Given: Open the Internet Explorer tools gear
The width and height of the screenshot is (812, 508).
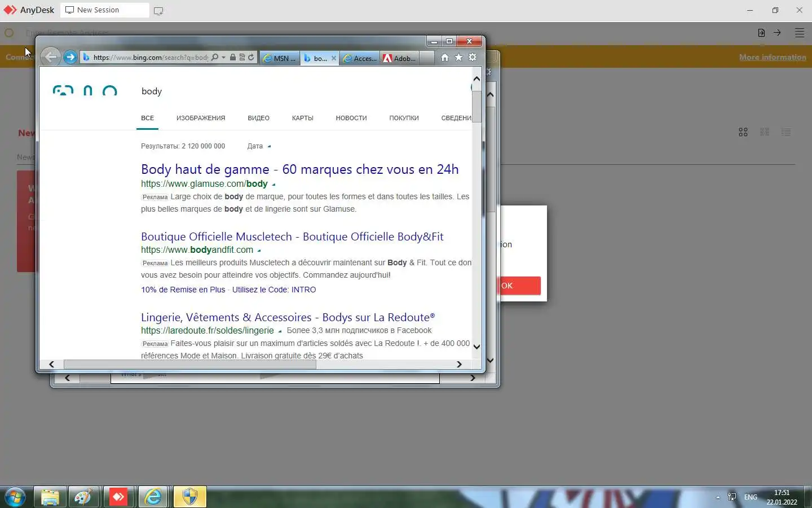Looking at the screenshot, I should [473, 58].
